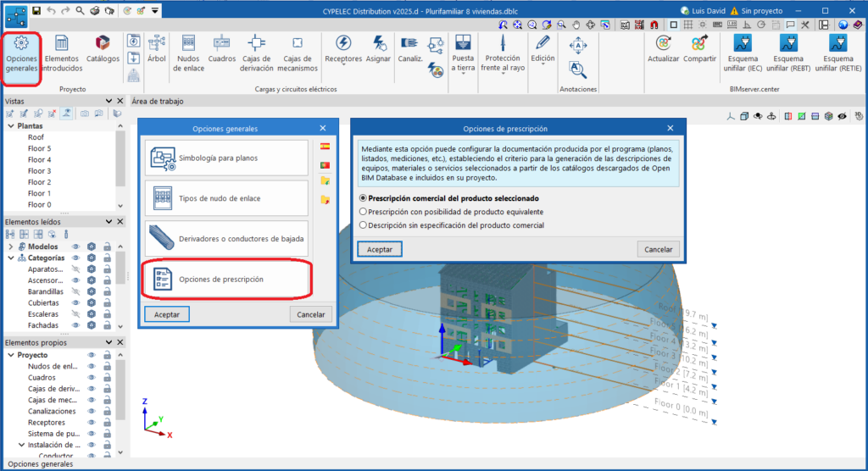The height and width of the screenshot is (471, 868).
Task: Open Esquema unifilar (IEC)
Action: coord(743,54)
